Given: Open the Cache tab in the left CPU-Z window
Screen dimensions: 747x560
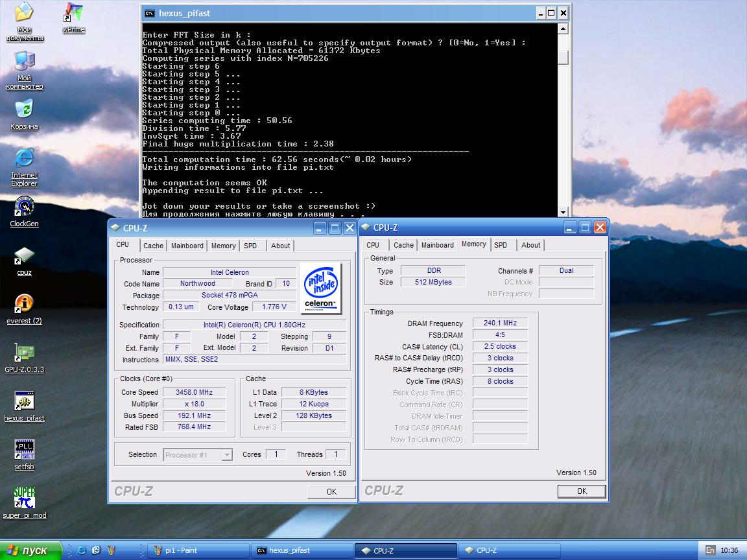Looking at the screenshot, I should click(x=154, y=246).
